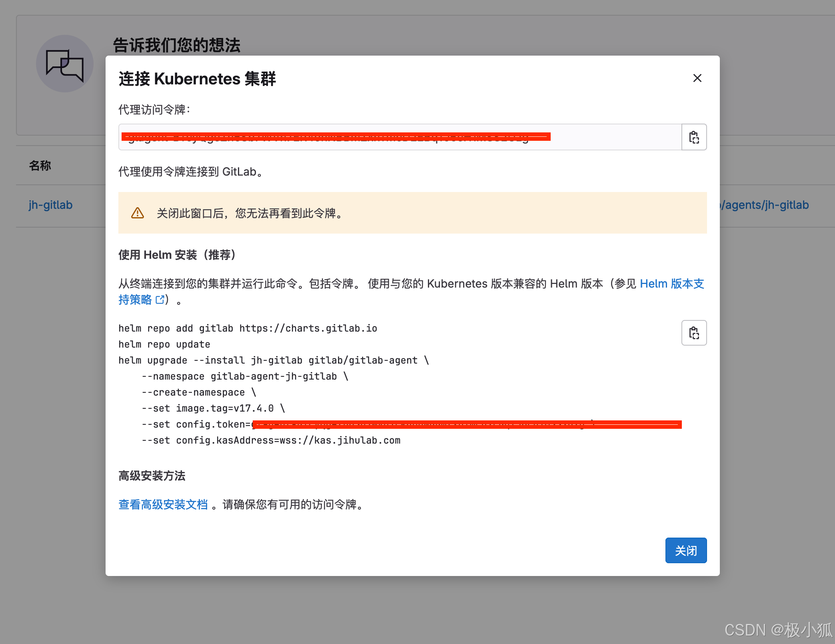Click the '--set image.tag=v17.4.0' line
This screenshot has width=835, height=644.
[x=213, y=408]
